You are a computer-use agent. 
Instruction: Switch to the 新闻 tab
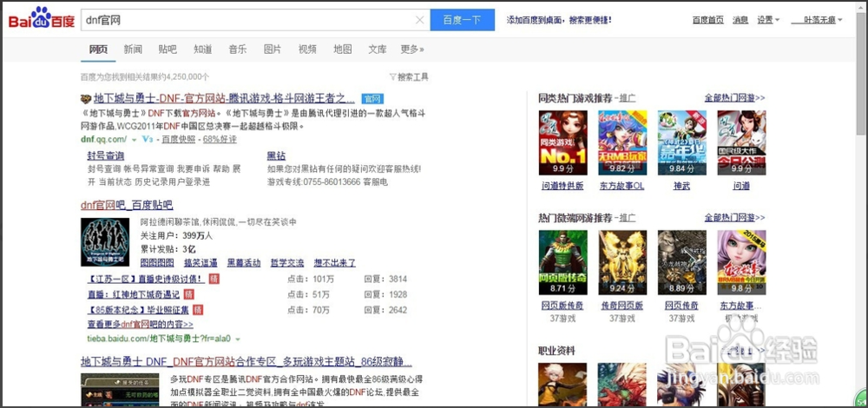point(133,49)
